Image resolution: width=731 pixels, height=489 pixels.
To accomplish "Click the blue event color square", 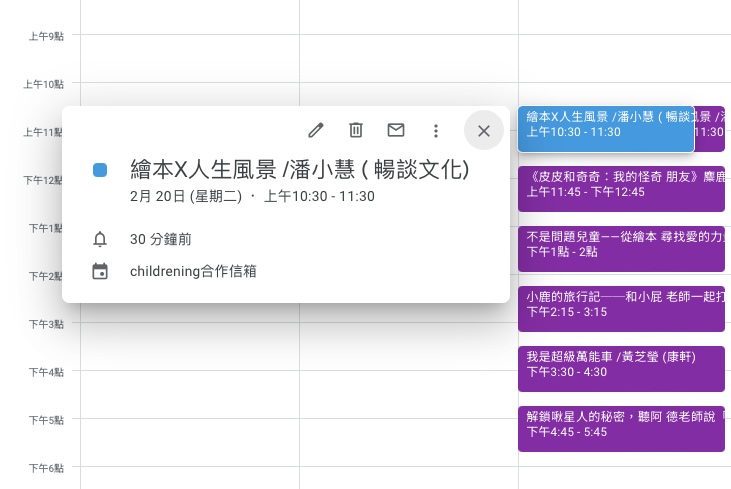I will coord(100,170).
